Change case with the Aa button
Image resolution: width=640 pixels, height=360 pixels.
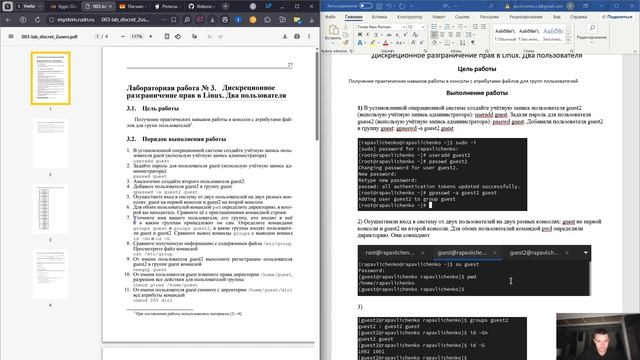click(399, 43)
